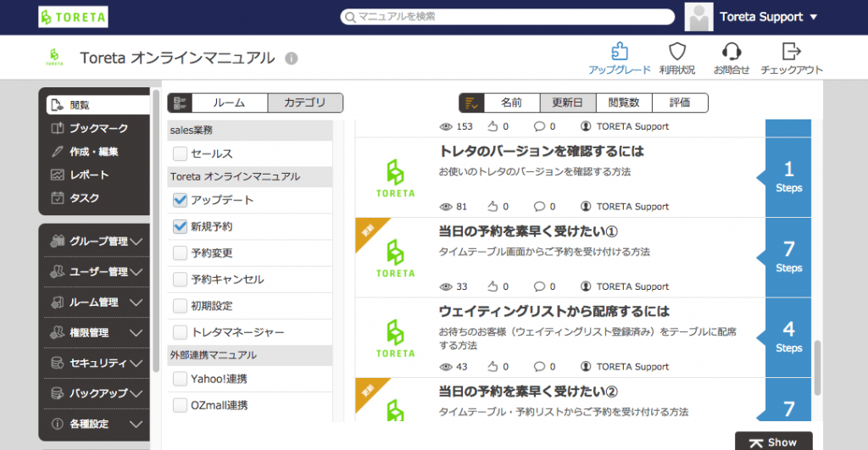Screen dimensions: 868x450
Task: Click the タスク calendar icon
Action: coord(58,197)
